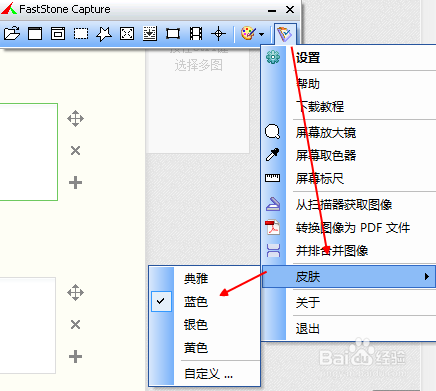Click the ruler icon in menu

tap(273, 178)
